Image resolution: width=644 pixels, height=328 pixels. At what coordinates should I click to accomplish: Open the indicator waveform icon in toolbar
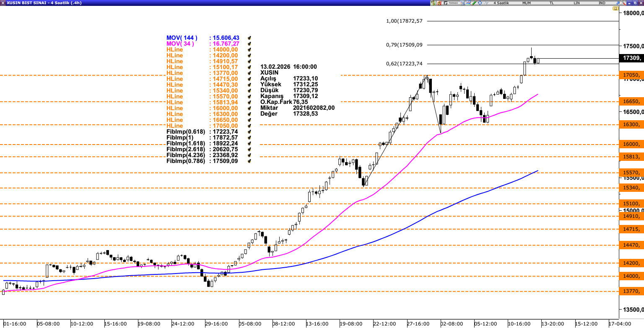[486, 3]
